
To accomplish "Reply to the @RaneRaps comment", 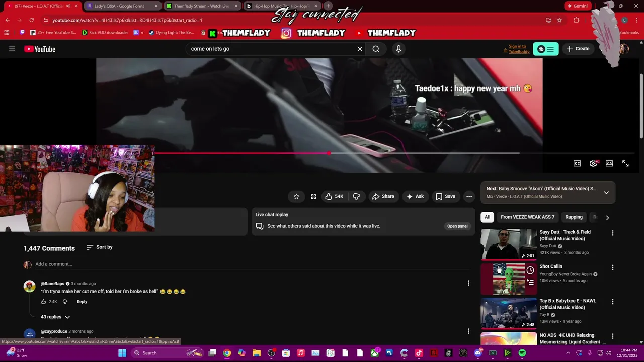I will pos(82,302).
